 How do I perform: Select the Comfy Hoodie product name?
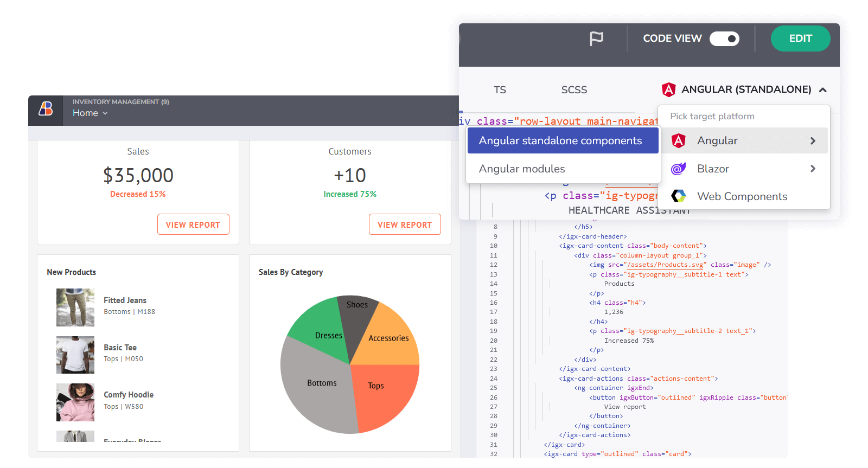[x=129, y=395]
